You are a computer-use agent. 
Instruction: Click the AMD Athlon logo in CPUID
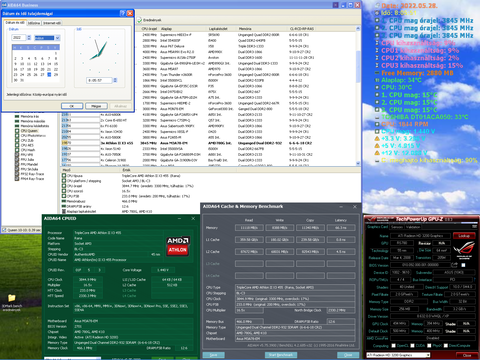(x=178, y=245)
